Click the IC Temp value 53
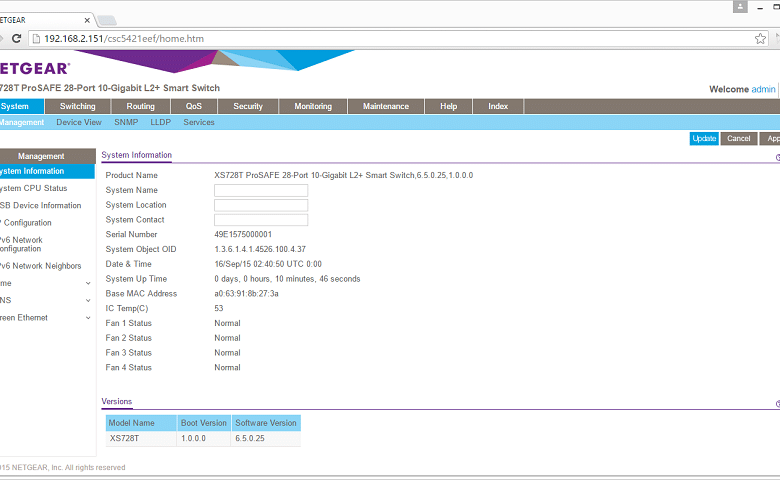 coord(219,308)
